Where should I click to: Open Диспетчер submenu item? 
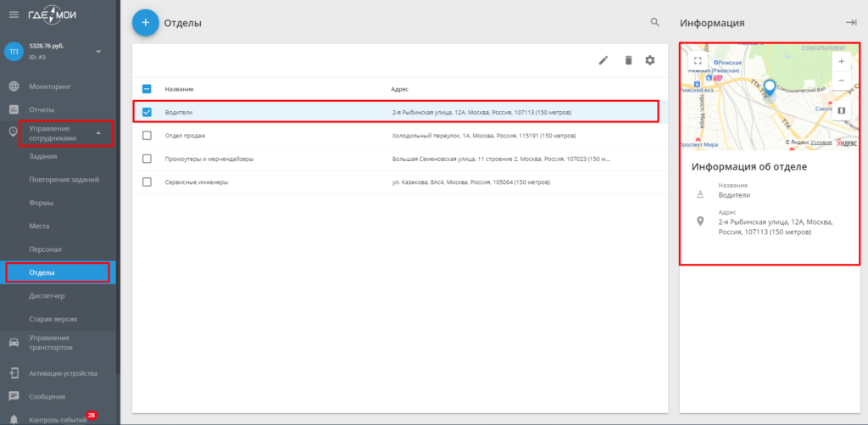pyautogui.click(x=47, y=296)
